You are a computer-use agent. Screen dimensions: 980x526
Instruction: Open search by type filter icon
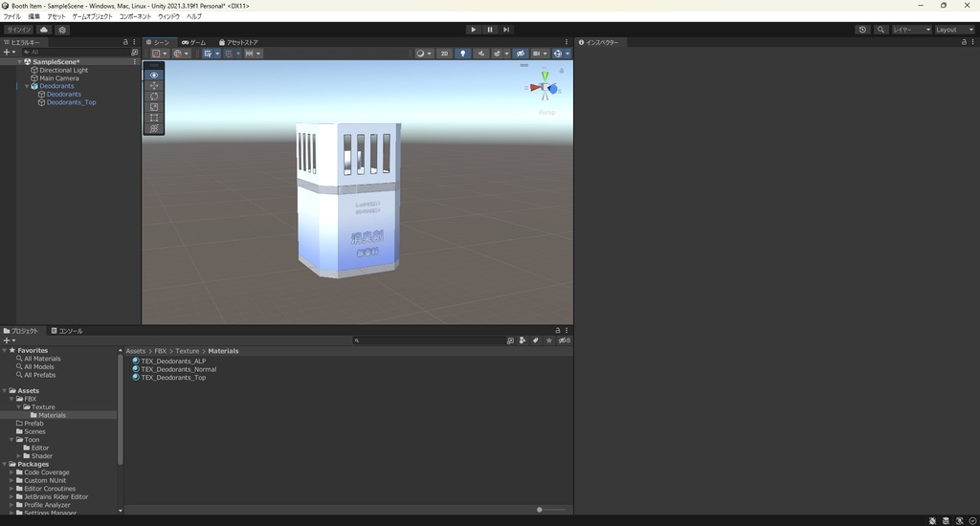(x=523, y=340)
